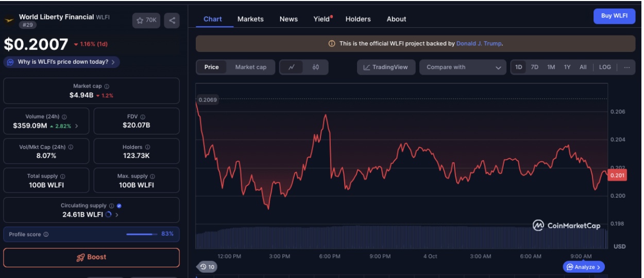Expand Volume 24h details chevron
This screenshot has height=278, width=644.
pyautogui.click(x=77, y=126)
